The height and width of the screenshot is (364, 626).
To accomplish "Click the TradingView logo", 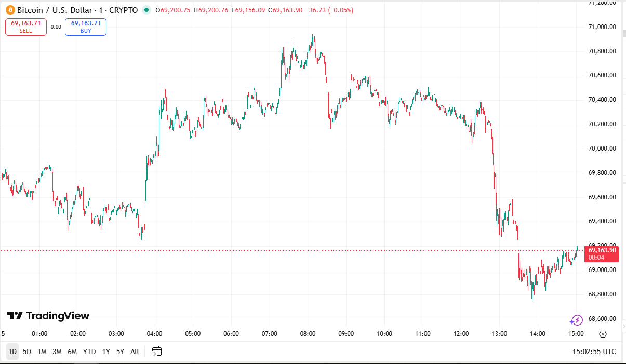I will [x=48, y=316].
